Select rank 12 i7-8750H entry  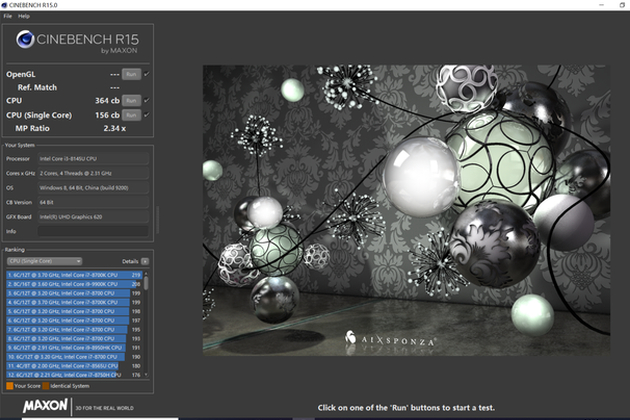point(74,375)
